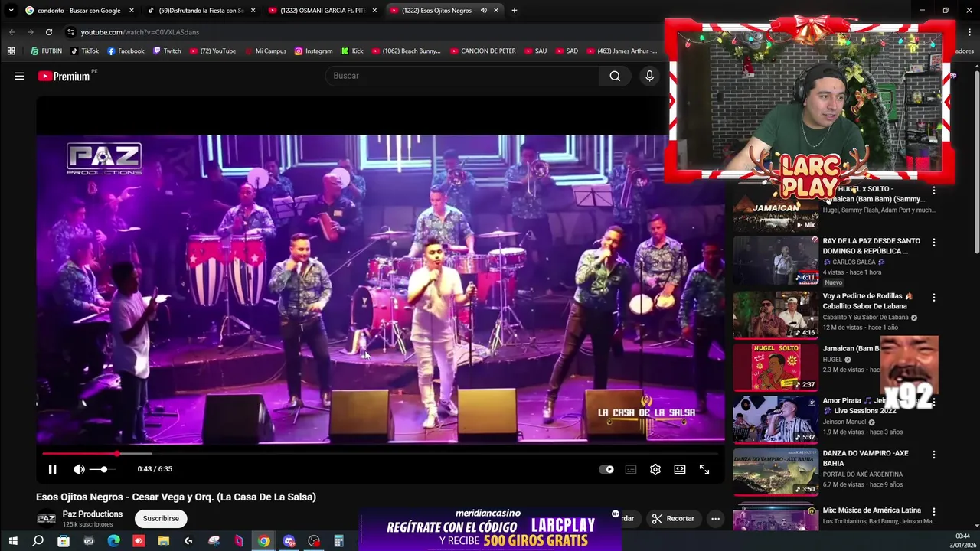The width and height of the screenshot is (980, 551).
Task: Open options for RAY DE LA PAZ video
Action: pyautogui.click(x=933, y=242)
